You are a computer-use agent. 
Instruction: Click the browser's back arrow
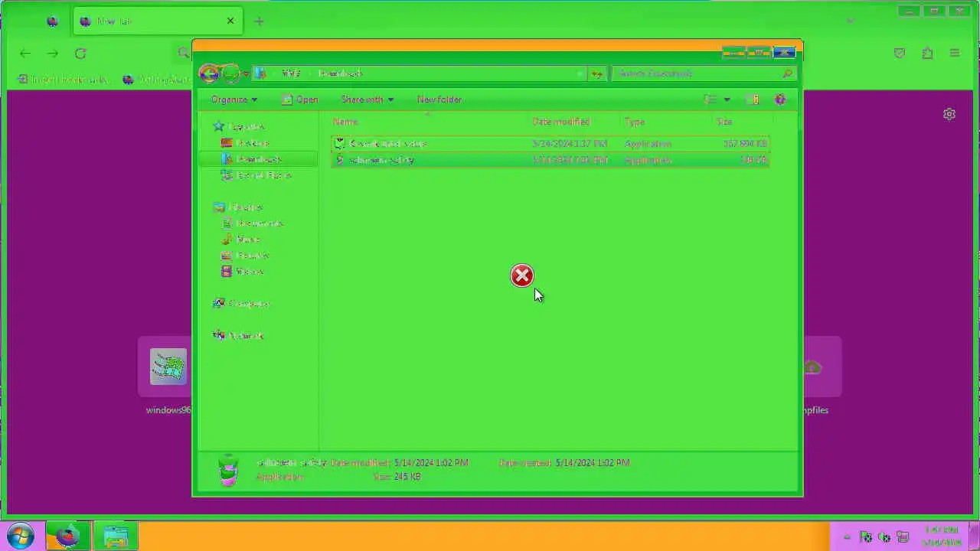(25, 53)
